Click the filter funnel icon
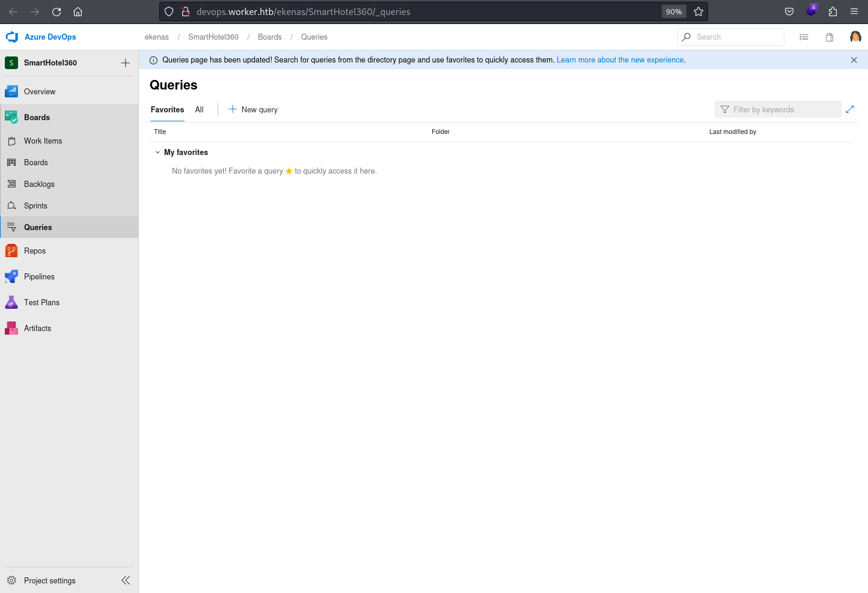This screenshot has height=593, width=868. click(x=725, y=109)
